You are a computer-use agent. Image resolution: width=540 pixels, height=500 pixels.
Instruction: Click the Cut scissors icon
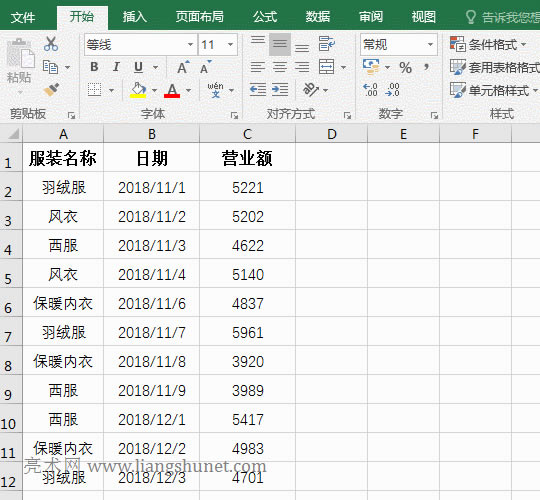tap(51, 44)
